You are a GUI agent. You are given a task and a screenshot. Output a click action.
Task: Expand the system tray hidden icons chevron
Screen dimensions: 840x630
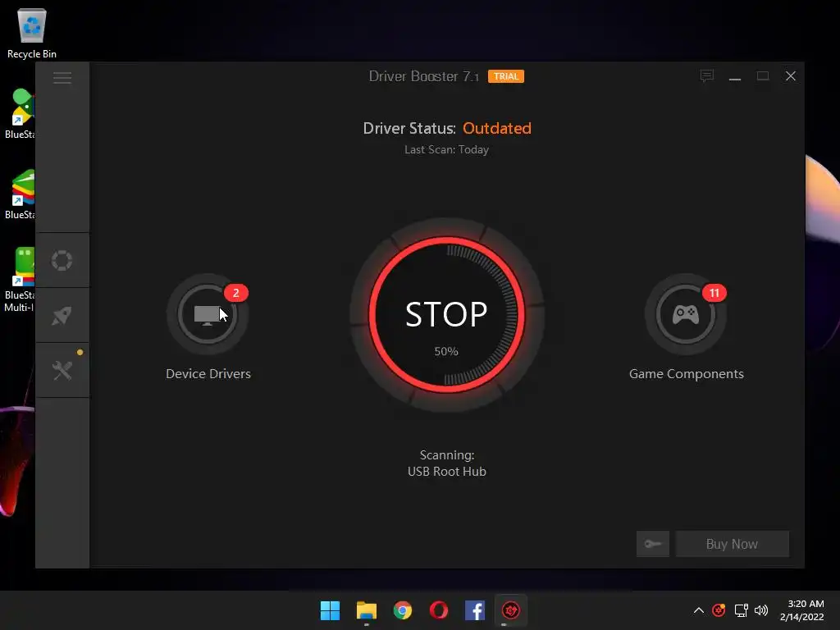tap(699, 610)
